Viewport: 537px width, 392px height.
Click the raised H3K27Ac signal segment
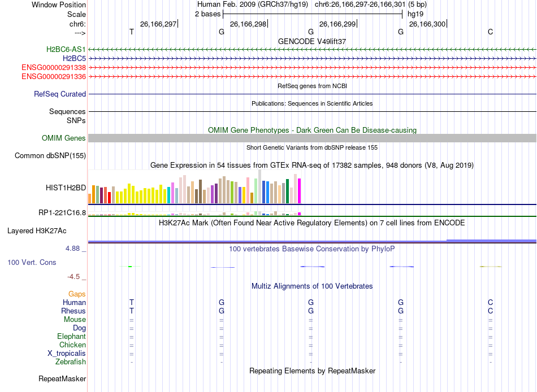point(491,241)
